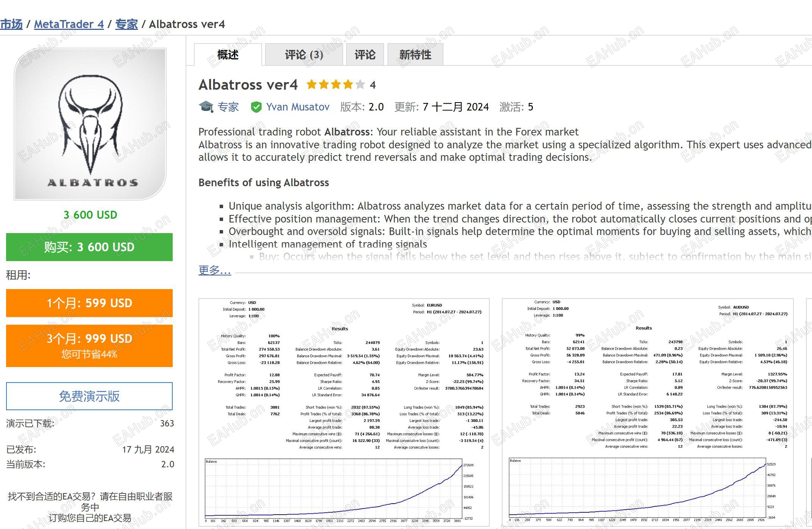Screen dimensions: 812x529
Task: Click the 演示已下载 count 363
Action: point(167,423)
